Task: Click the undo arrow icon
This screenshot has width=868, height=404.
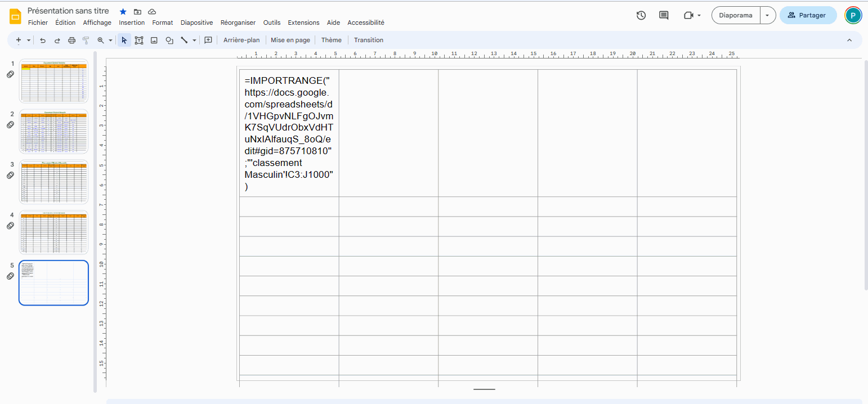Action: 42,41
